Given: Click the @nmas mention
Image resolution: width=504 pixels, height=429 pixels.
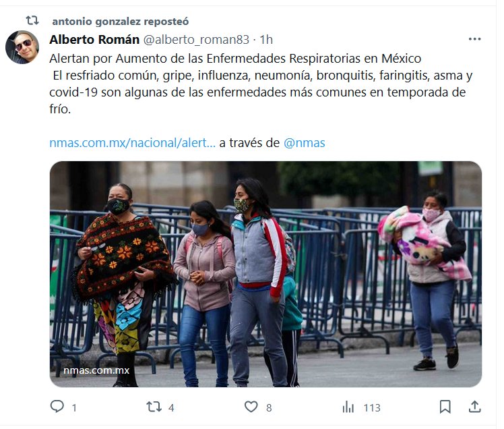Looking at the screenshot, I should click(x=304, y=143).
